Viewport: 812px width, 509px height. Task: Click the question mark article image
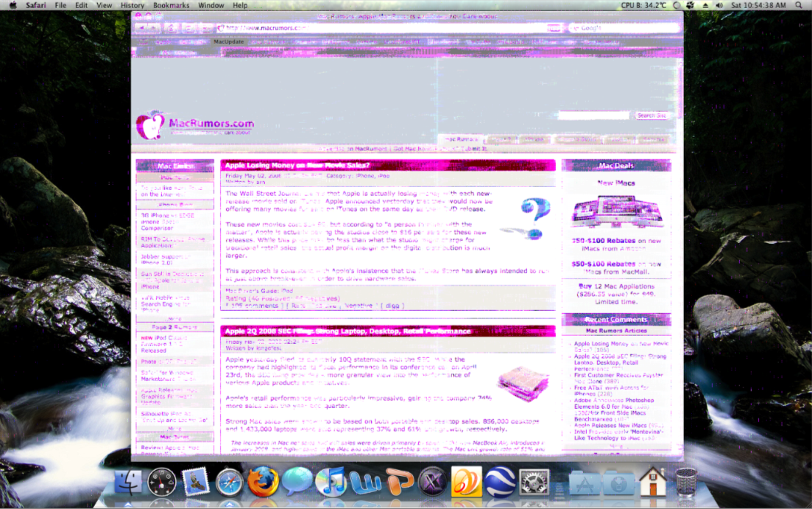[x=526, y=219]
